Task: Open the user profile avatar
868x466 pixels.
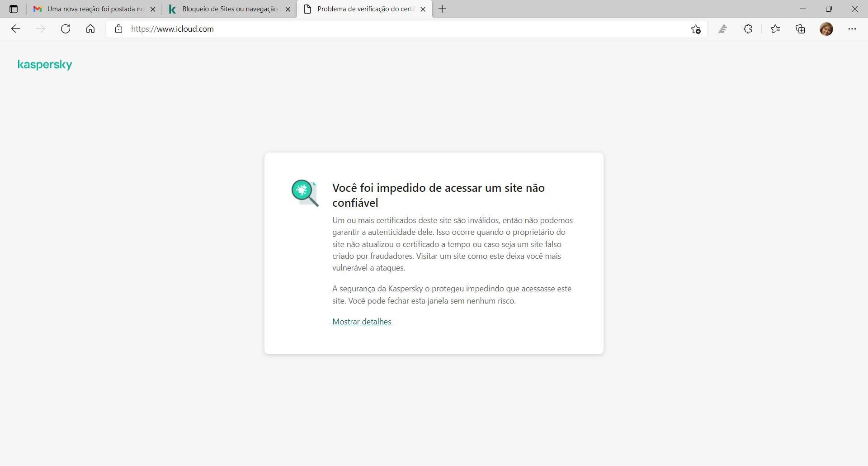Action: click(x=826, y=29)
